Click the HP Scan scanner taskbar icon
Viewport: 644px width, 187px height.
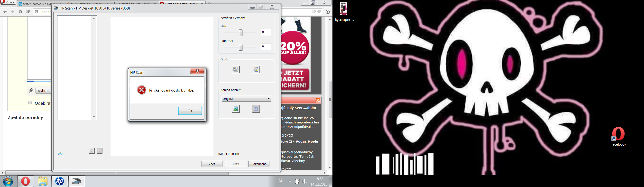click(x=77, y=181)
